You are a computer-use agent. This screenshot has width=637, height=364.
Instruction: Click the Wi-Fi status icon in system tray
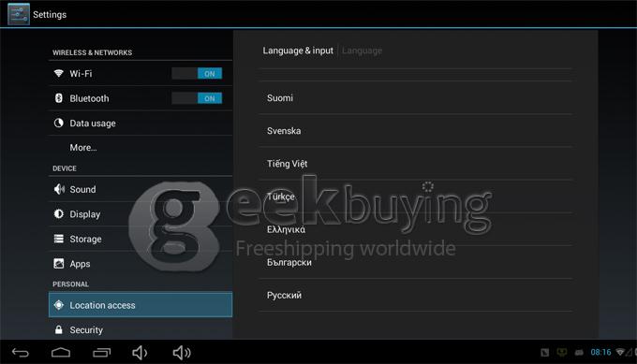pyautogui.click(x=620, y=352)
